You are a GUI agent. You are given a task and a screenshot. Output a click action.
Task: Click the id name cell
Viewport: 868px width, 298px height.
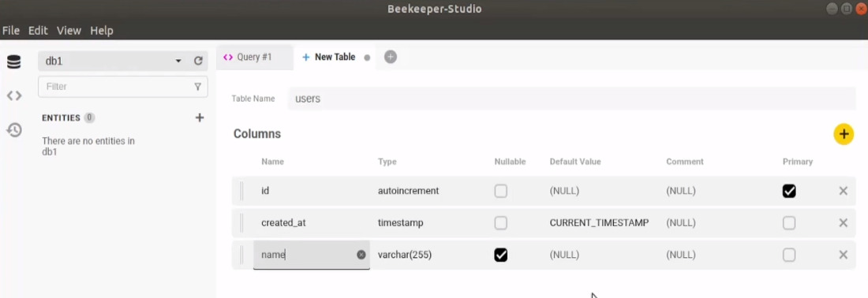[x=312, y=191]
